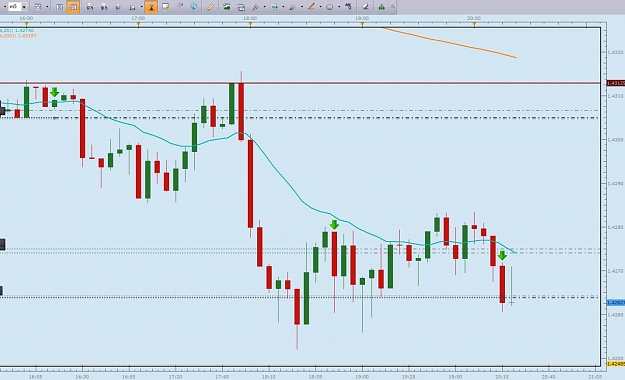Image resolution: width=625 pixels, height=380 pixels.
Task: Click the 18:00 yellow timeline marker
Action: [x=250, y=24]
